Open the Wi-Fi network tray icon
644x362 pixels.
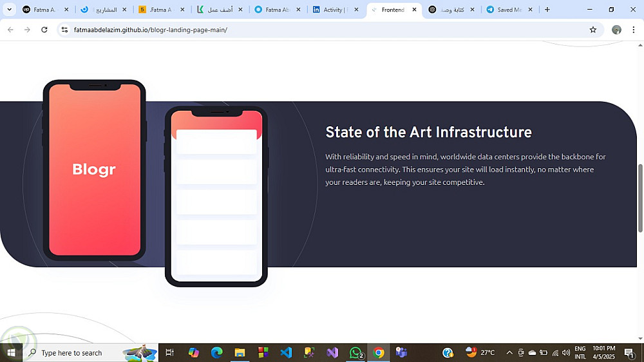click(x=555, y=352)
